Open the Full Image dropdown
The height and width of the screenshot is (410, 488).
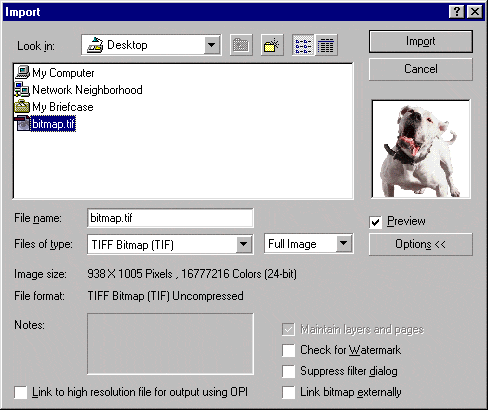tap(344, 244)
